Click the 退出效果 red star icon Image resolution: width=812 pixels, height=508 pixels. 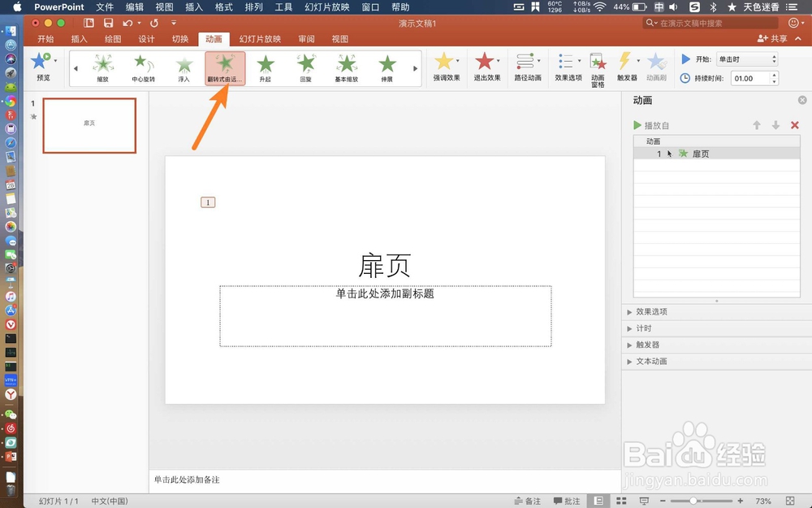point(486,62)
